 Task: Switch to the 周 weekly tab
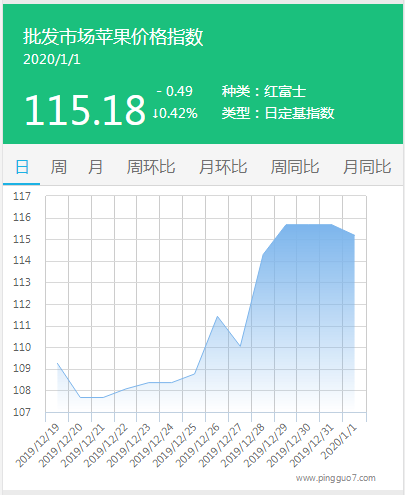[x=58, y=167]
